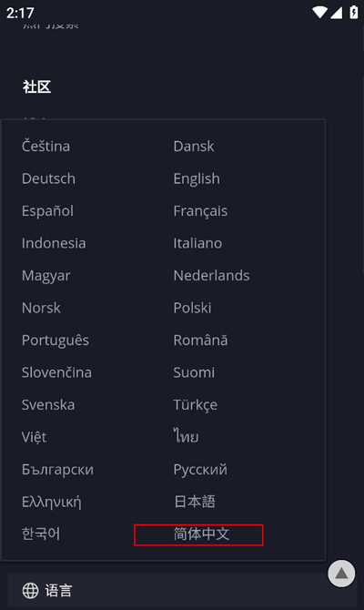Tap the battery charging status icon
This screenshot has height=610, width=364.
click(353, 12)
